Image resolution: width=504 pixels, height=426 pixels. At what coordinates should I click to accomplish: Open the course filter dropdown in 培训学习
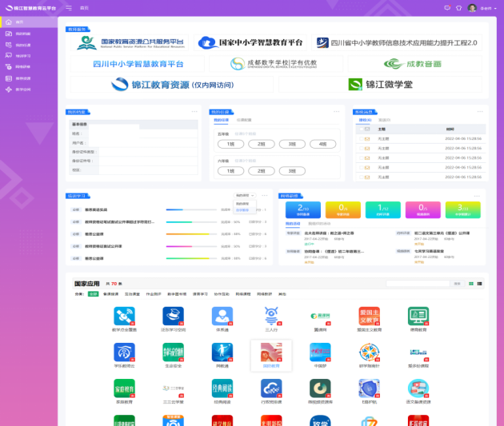[x=245, y=196]
